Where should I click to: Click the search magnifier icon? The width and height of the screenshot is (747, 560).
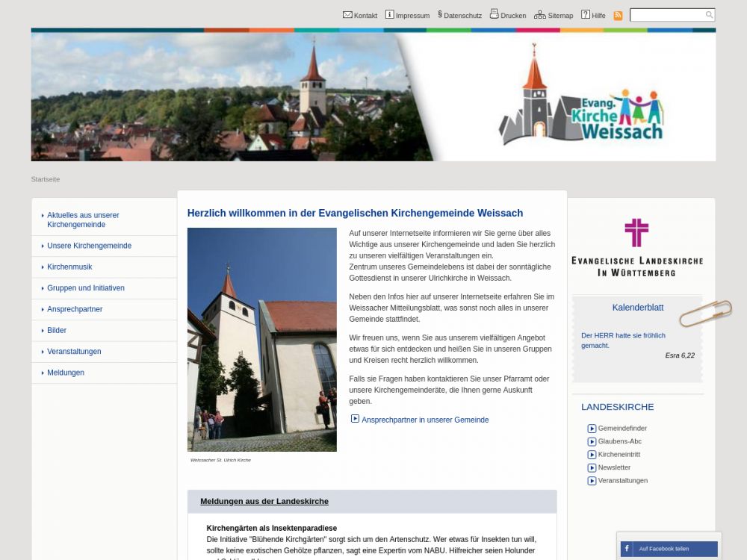tap(709, 15)
